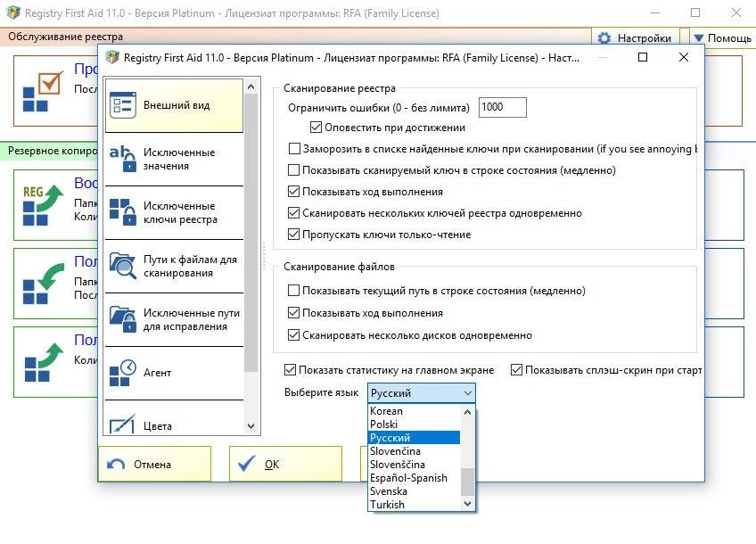Toggle Пропускать ключи только-чтение checkbox
This screenshot has width=756, height=544.
(x=293, y=235)
